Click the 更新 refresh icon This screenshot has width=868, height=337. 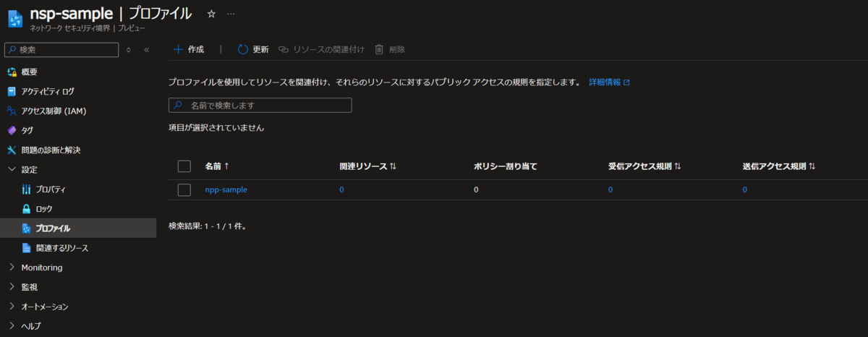coord(243,49)
